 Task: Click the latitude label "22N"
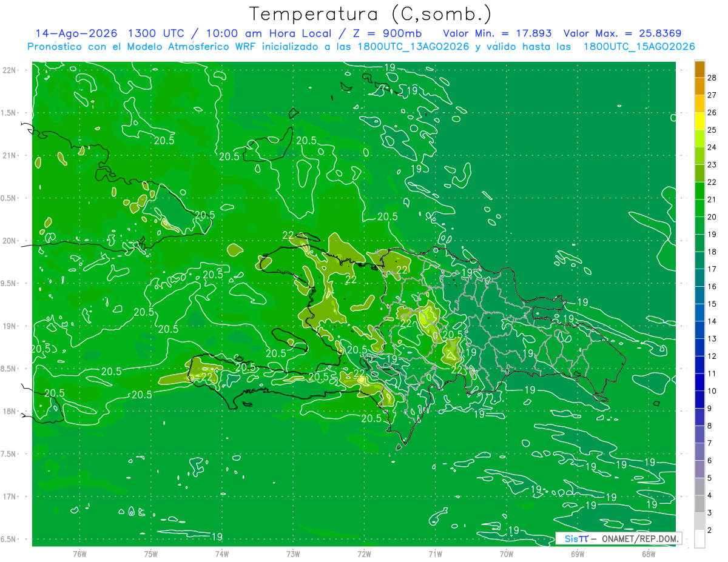10,70
